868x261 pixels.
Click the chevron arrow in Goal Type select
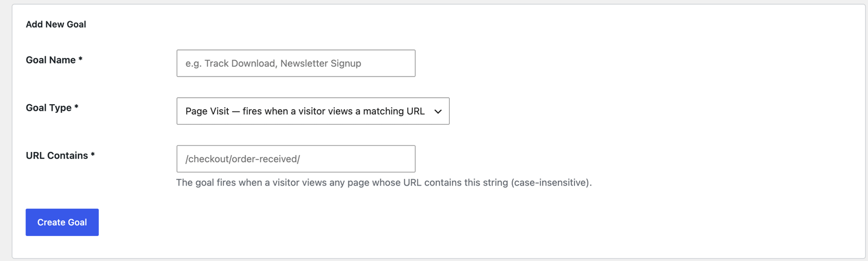tap(438, 111)
